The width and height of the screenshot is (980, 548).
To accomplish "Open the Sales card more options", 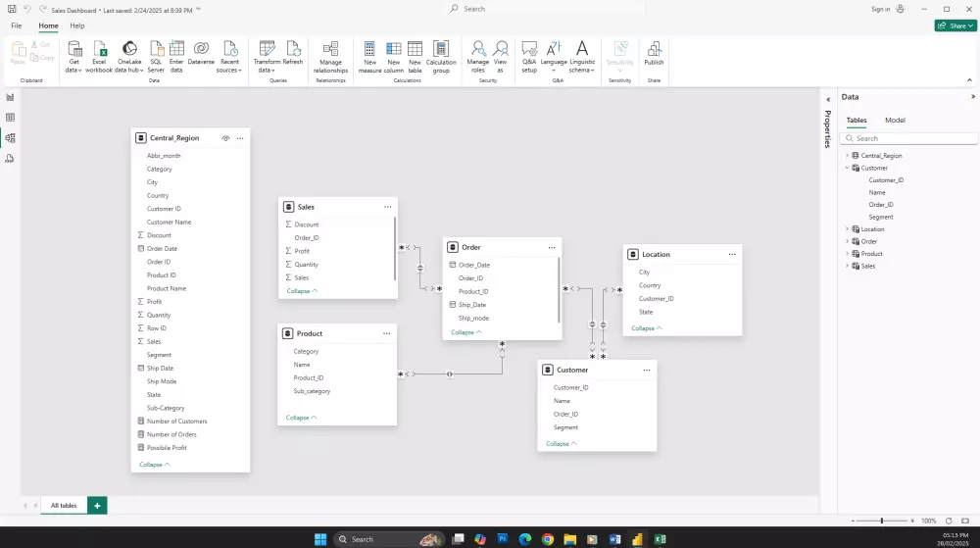I will [387, 207].
